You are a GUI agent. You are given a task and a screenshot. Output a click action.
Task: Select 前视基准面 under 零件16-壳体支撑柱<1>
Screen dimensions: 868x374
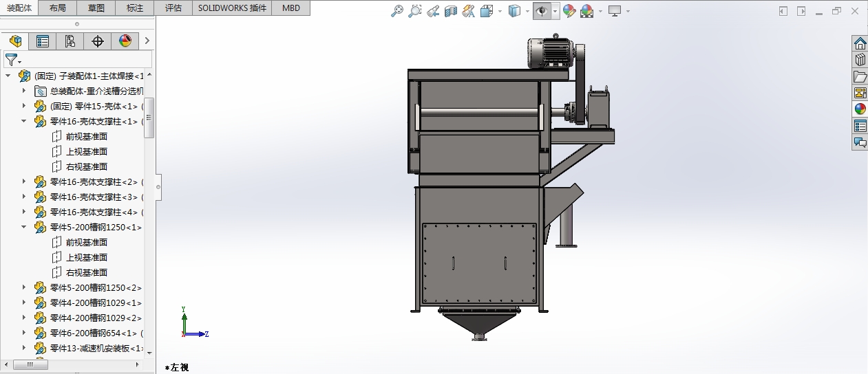(x=86, y=136)
